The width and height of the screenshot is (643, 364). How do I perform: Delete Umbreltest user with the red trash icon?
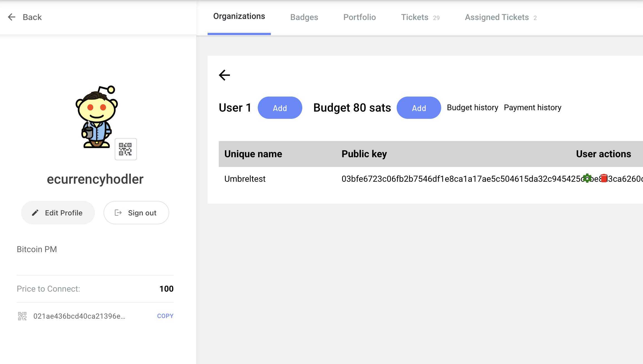coord(604,178)
